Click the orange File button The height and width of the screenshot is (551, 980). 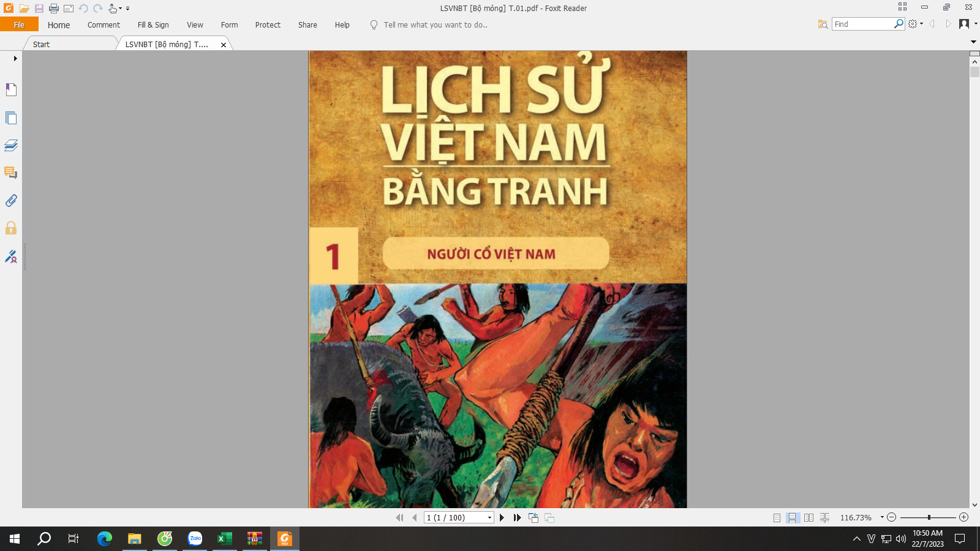19,24
